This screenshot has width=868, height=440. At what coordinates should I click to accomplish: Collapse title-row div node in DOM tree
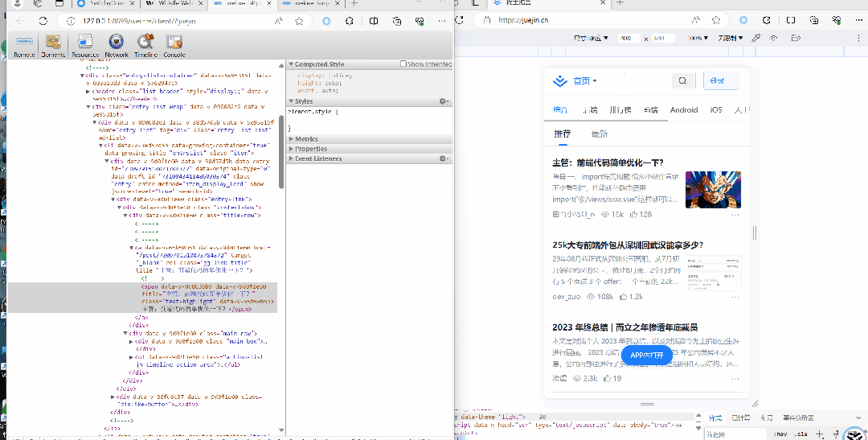pos(125,215)
